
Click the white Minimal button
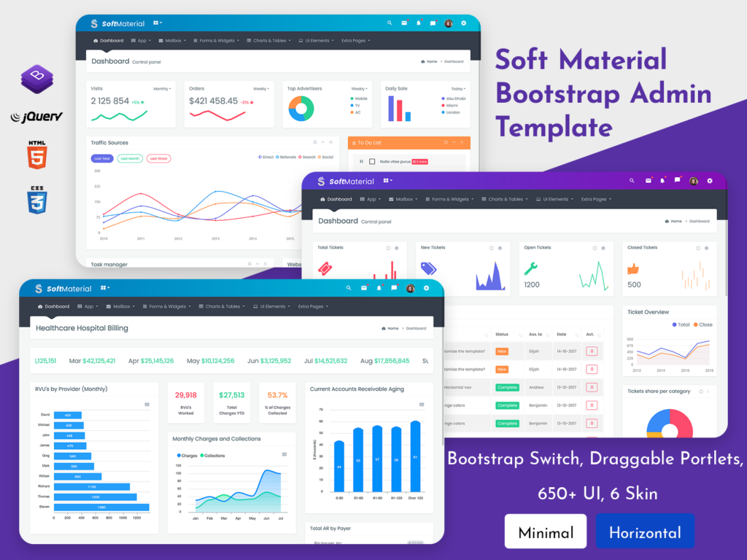[546, 533]
